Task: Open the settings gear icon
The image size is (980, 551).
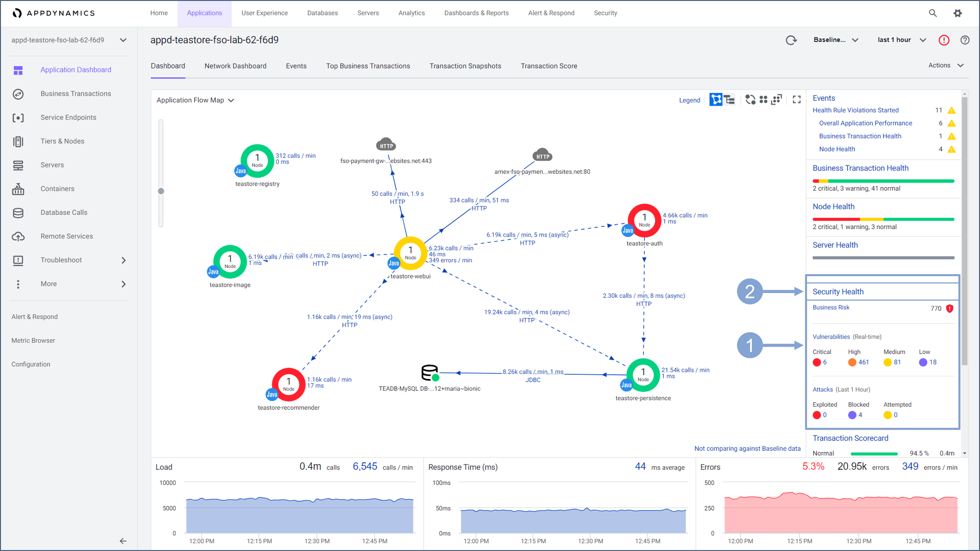Action: pyautogui.click(x=957, y=13)
